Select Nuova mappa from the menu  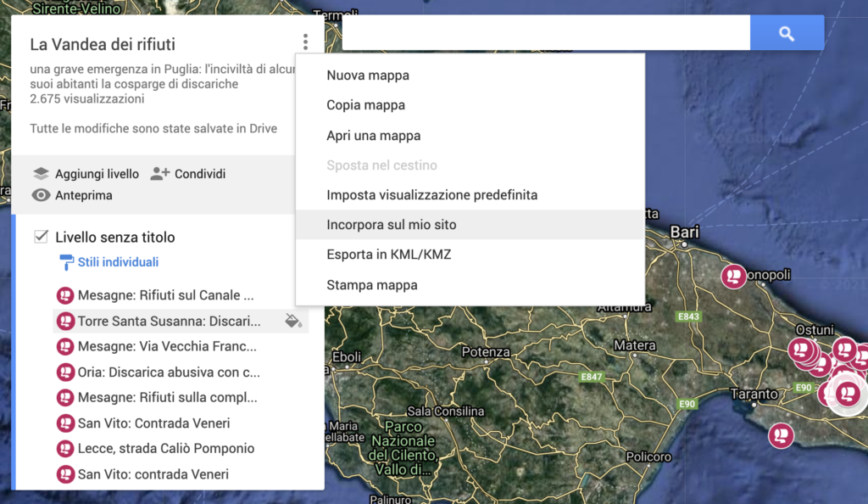470,76
